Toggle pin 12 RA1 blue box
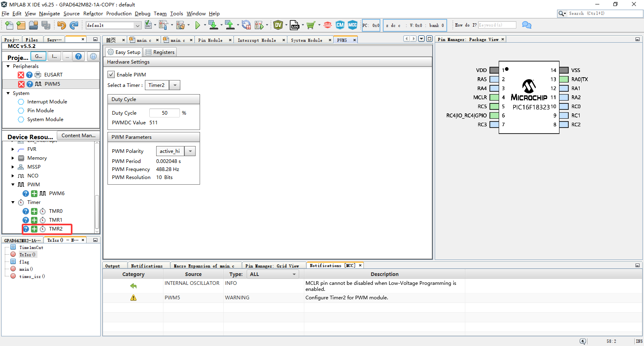Image resolution: width=644 pixels, height=346 pixels. pyautogui.click(x=564, y=88)
